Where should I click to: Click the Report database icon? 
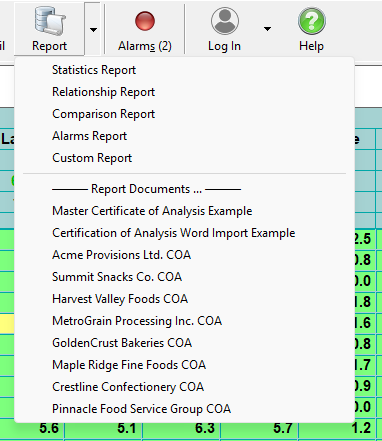coord(49,22)
